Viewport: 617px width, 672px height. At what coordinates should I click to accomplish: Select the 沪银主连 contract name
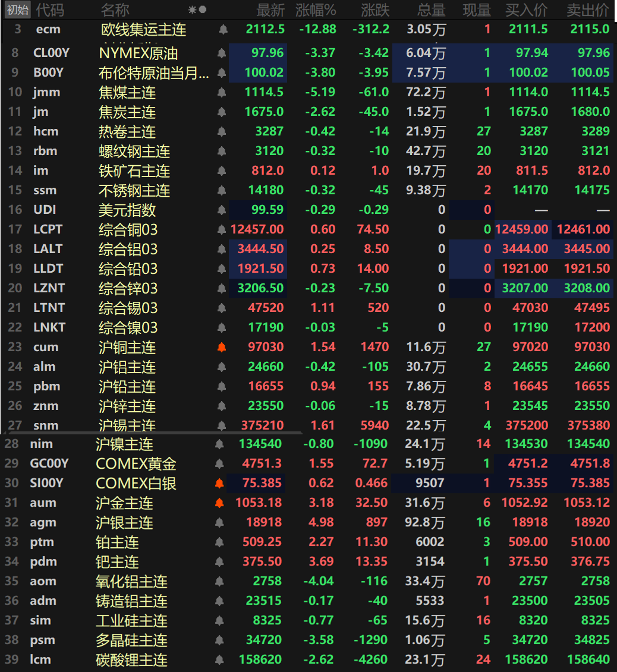point(125,523)
